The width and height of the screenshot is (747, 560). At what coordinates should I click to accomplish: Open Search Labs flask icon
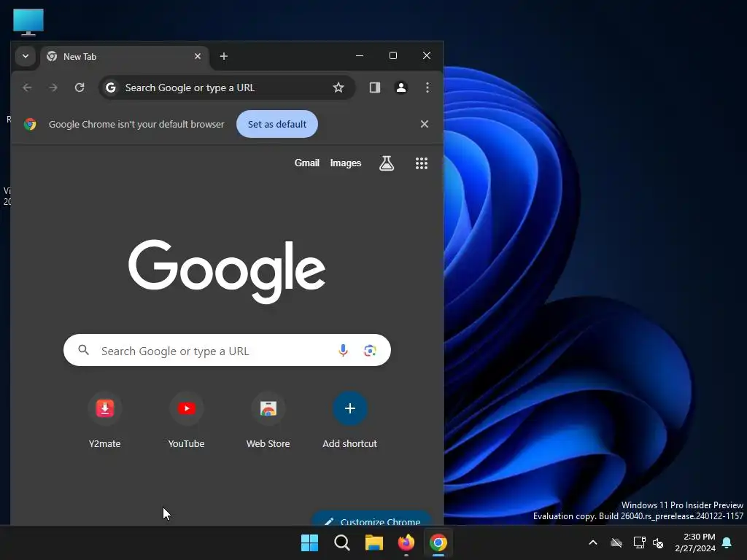pos(387,163)
